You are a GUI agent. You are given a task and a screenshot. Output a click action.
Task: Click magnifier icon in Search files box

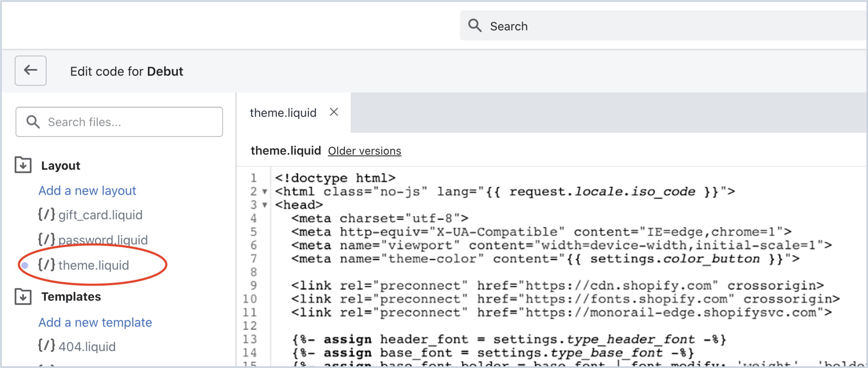(x=33, y=122)
